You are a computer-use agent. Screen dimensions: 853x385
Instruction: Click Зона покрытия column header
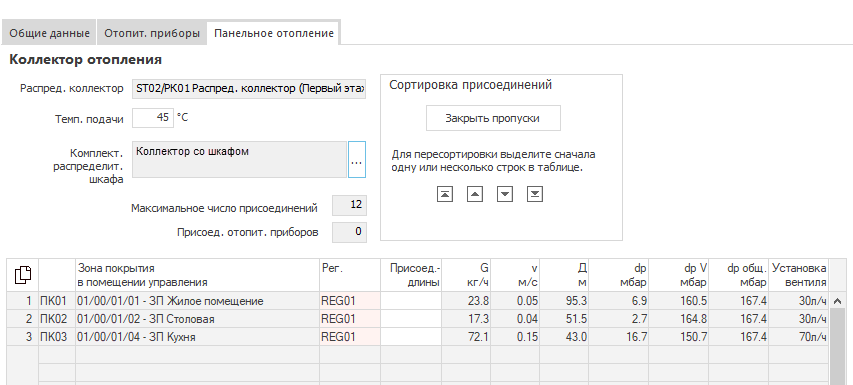click(x=197, y=275)
